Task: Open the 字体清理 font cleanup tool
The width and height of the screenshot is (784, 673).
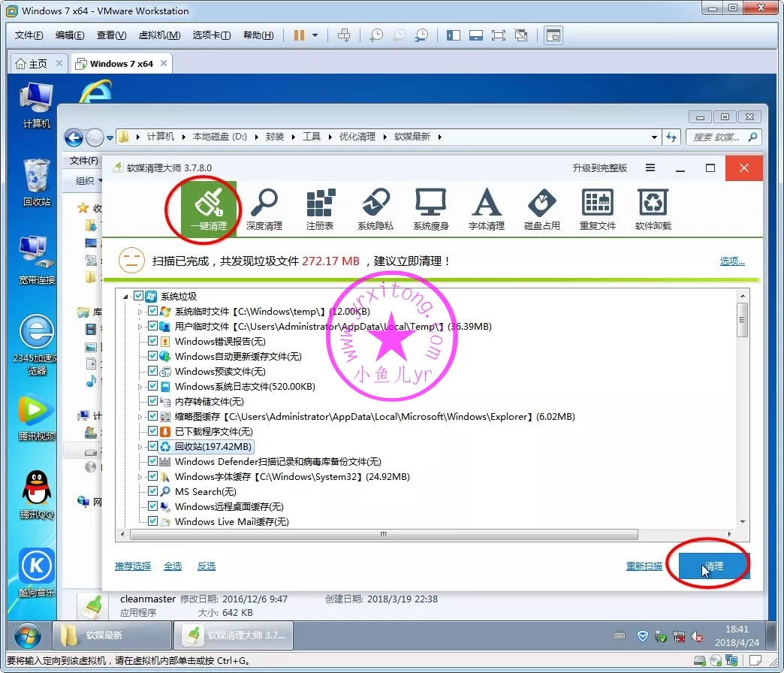Action: pos(486,209)
